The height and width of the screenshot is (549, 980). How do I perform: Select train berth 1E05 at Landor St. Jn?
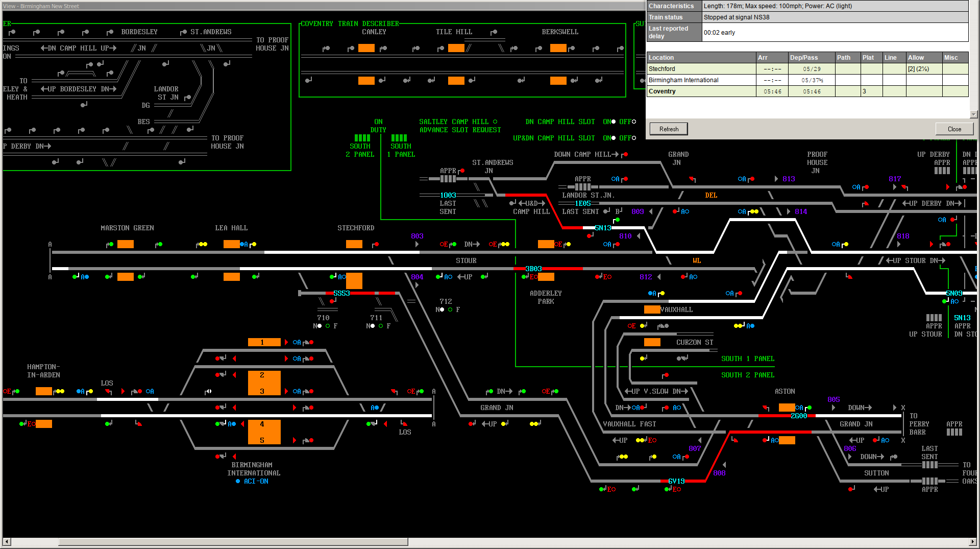click(x=582, y=203)
